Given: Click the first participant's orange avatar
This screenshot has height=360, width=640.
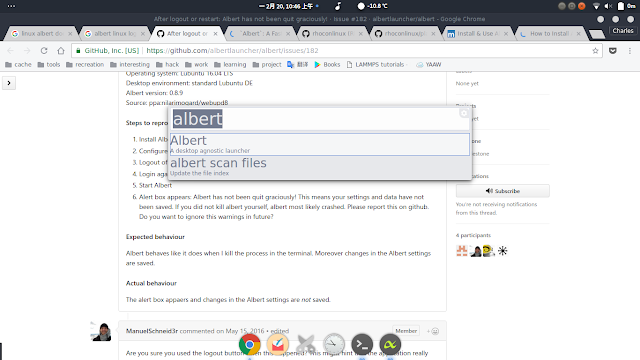Looking at the screenshot, I should (462, 251).
